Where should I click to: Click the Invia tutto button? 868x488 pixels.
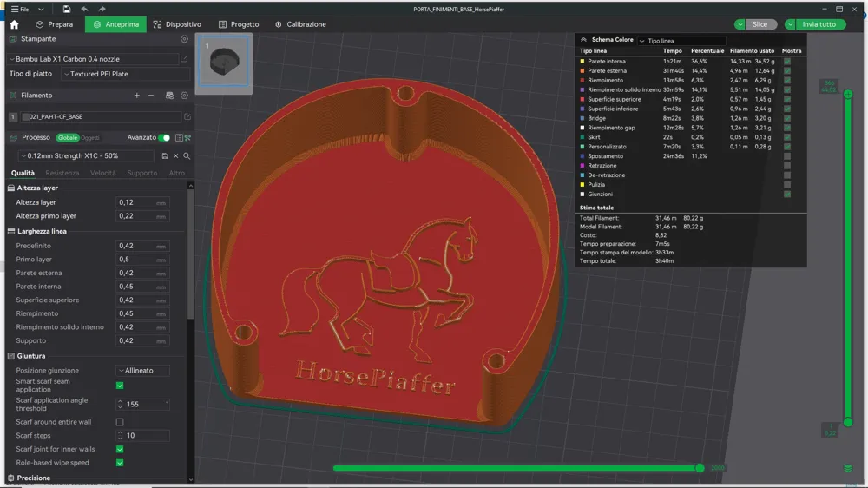pos(820,24)
